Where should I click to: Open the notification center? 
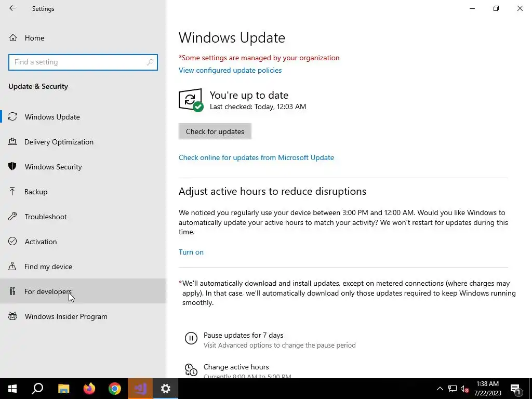coord(516,389)
